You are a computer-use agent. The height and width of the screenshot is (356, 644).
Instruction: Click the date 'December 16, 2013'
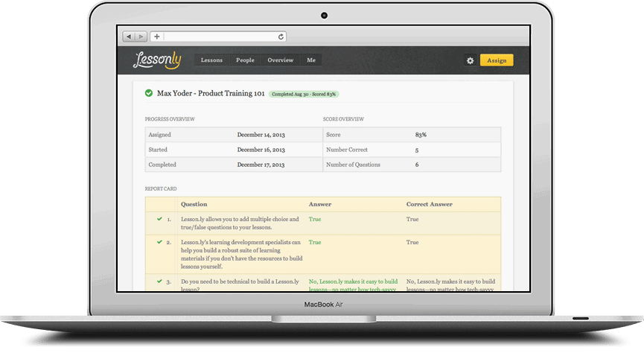coord(261,150)
